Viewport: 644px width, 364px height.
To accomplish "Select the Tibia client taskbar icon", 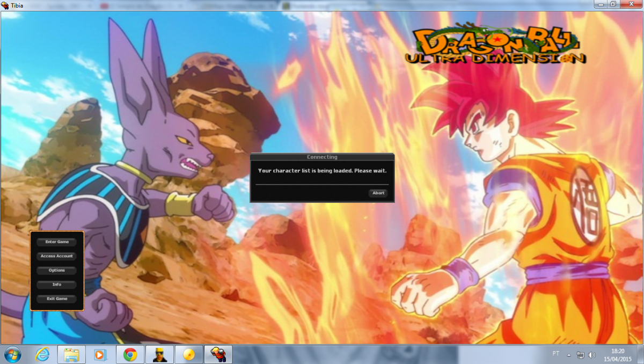I will [218, 354].
